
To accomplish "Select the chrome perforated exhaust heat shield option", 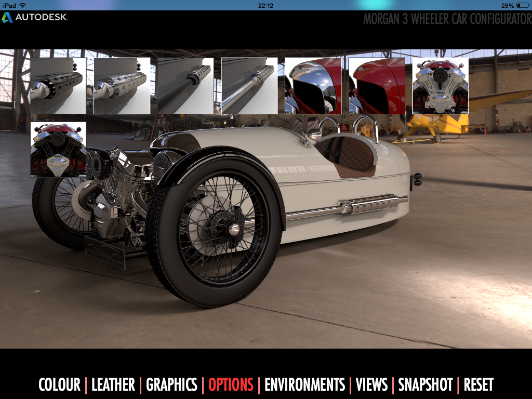I will (x=122, y=86).
